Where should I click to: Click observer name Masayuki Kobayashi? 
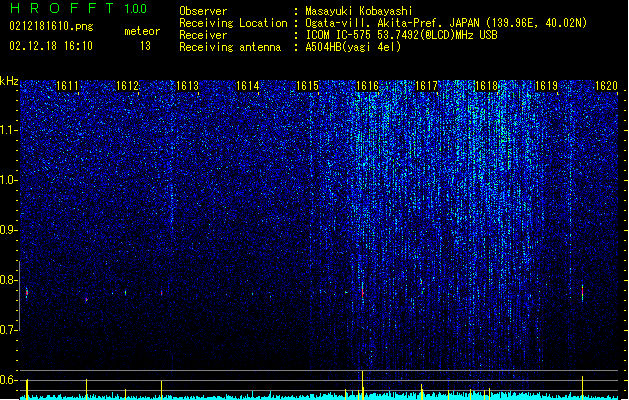359,11
